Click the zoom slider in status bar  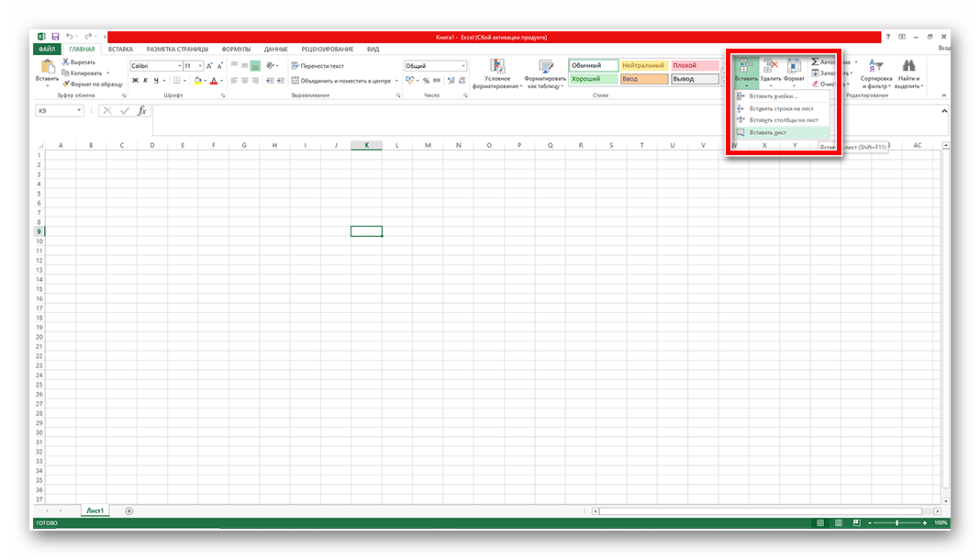(x=896, y=522)
